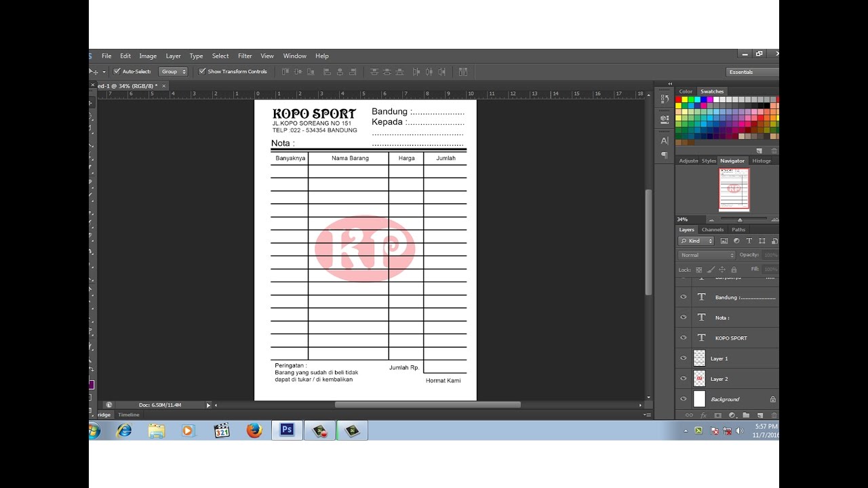
Task: Open Move tool preset picker arrow
Action: click(x=104, y=72)
